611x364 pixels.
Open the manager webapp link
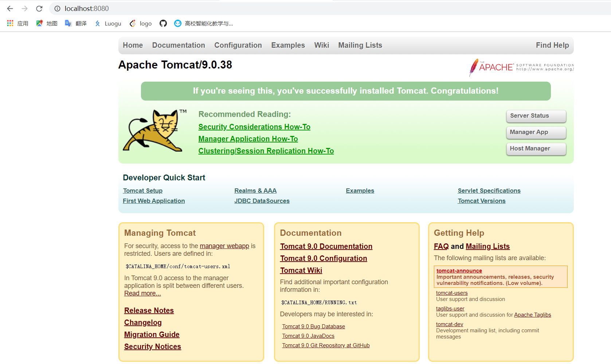[x=224, y=246]
